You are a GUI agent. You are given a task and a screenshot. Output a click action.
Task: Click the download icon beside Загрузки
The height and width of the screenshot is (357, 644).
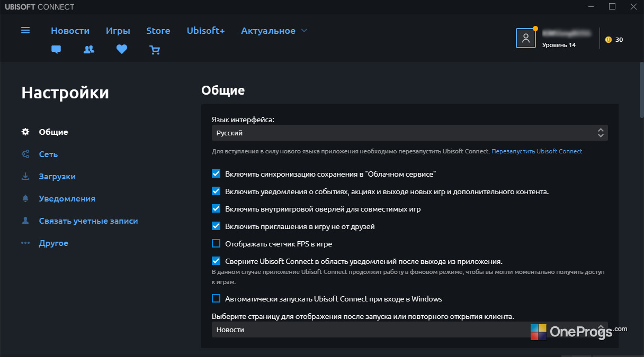click(25, 176)
